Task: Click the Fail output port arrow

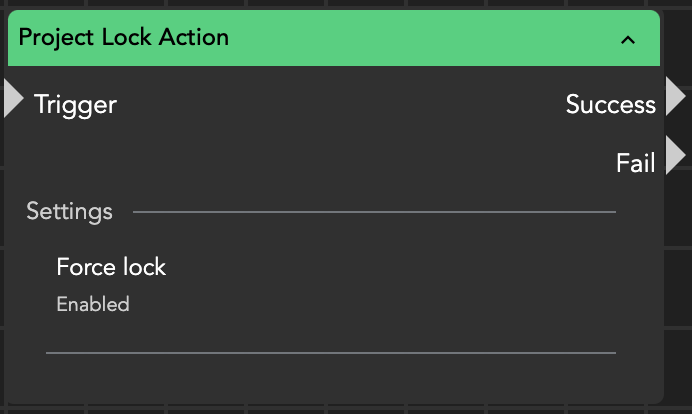Action: point(675,156)
